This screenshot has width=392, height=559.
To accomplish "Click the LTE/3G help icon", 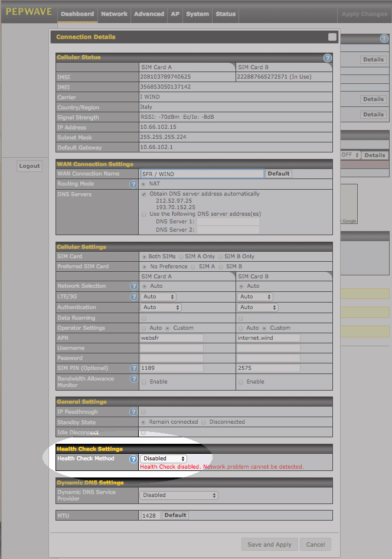I will 133,297.
